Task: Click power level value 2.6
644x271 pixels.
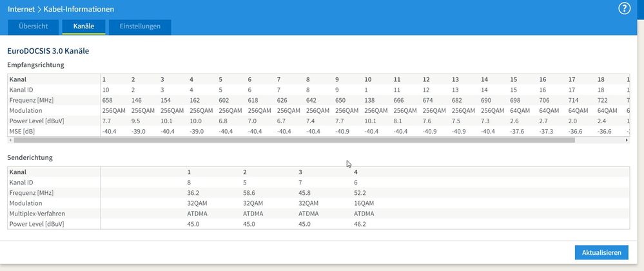Action: point(514,121)
